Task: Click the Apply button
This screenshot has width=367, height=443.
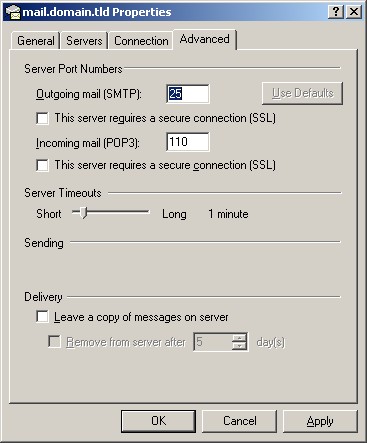Action: (x=320, y=421)
